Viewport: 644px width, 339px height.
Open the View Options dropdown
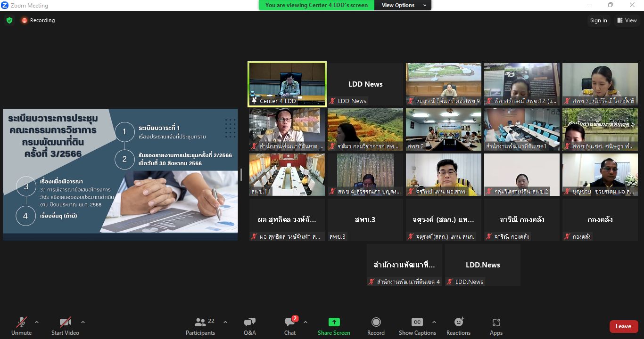pyautogui.click(x=403, y=5)
